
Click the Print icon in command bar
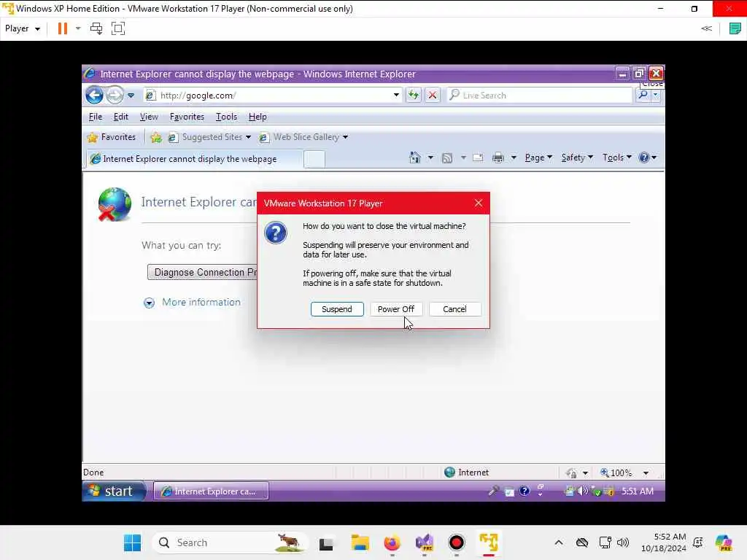click(498, 157)
